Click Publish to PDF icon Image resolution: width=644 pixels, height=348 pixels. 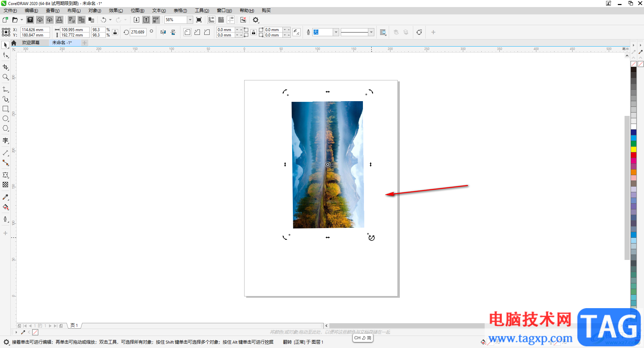(156, 20)
